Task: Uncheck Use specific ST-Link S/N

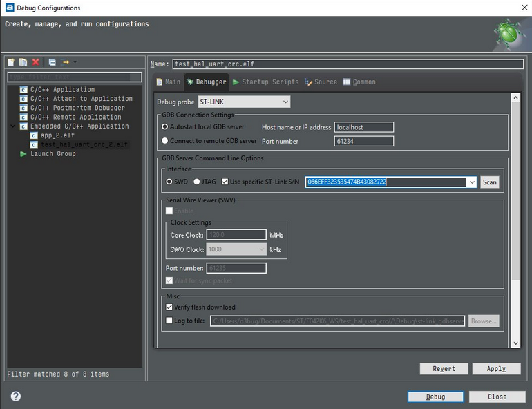Action: point(225,182)
